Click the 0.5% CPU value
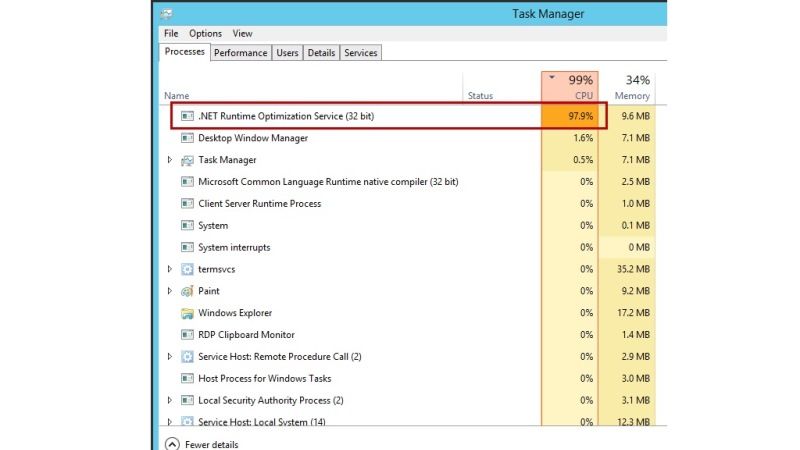This screenshot has width=800, height=450. coord(583,160)
